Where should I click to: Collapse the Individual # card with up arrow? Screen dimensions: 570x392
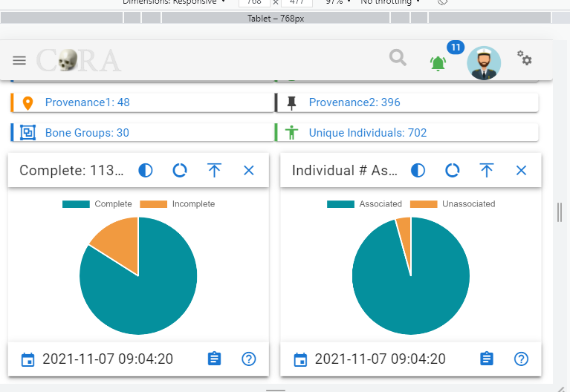(x=486, y=171)
